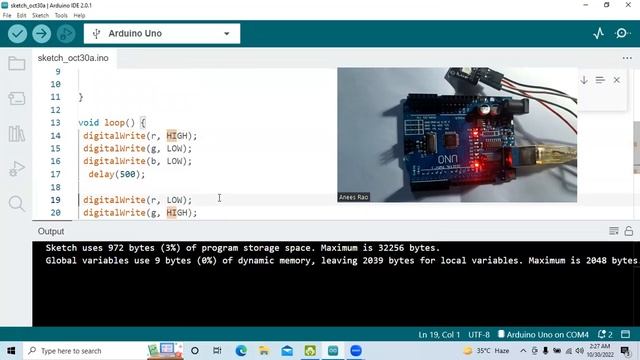The height and width of the screenshot is (360, 640).
Task: Click the delay(500); code line
Action: (117, 174)
